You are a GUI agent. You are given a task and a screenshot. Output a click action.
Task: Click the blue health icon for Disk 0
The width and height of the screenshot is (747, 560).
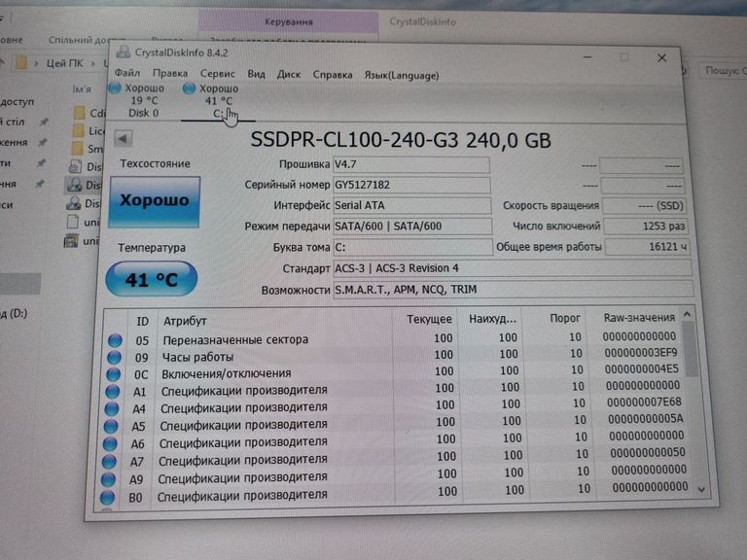(115, 87)
